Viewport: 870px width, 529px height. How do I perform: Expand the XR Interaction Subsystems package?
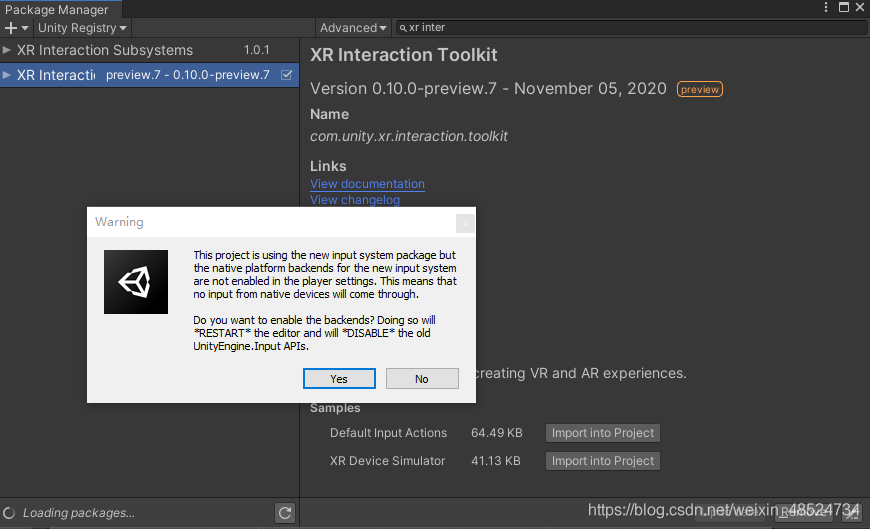[7, 50]
